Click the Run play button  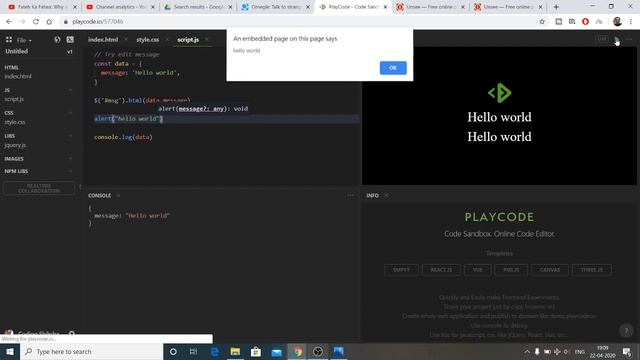(616, 39)
